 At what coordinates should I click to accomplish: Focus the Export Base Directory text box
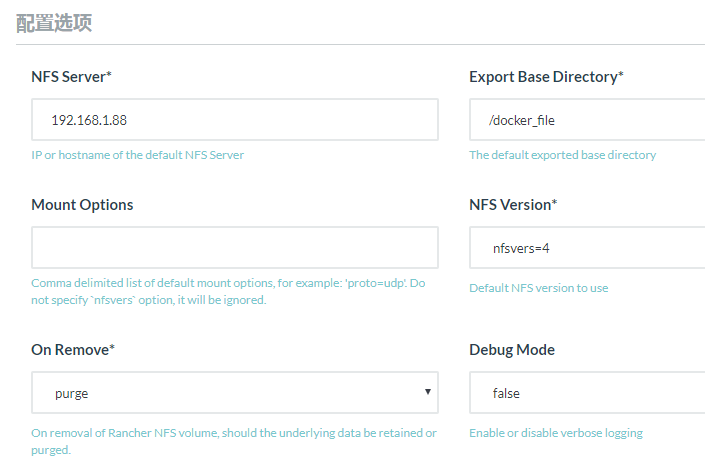pos(586,120)
